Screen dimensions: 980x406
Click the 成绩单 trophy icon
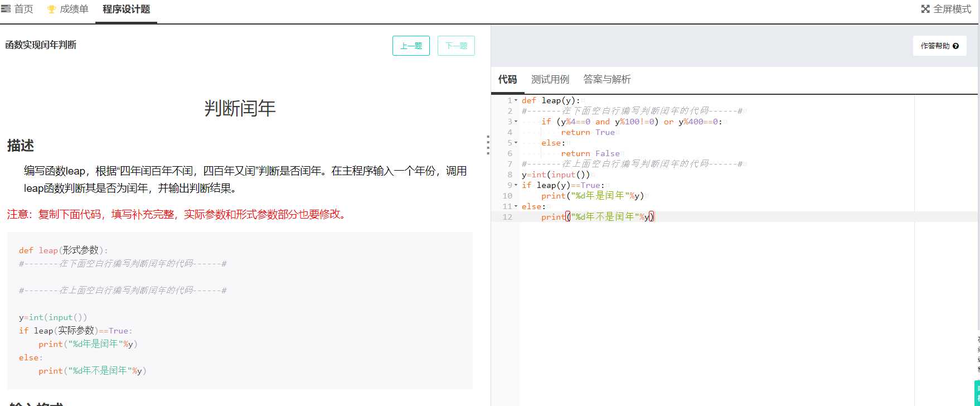[51, 9]
